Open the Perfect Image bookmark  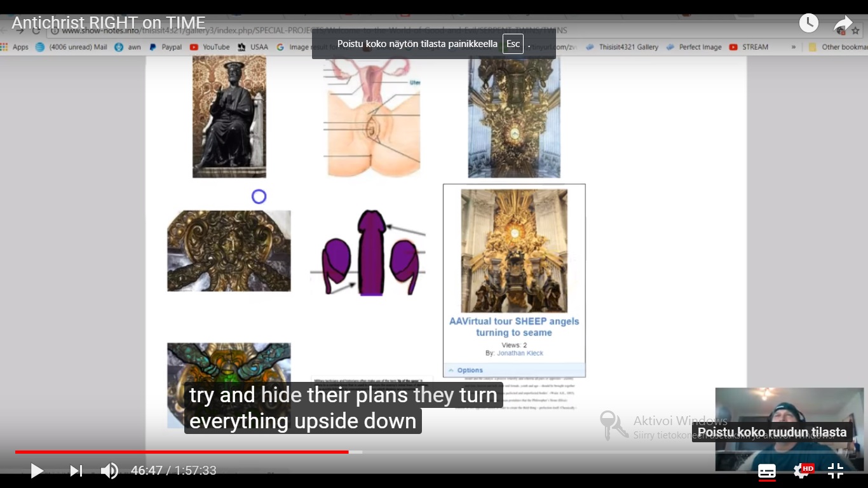click(x=694, y=47)
